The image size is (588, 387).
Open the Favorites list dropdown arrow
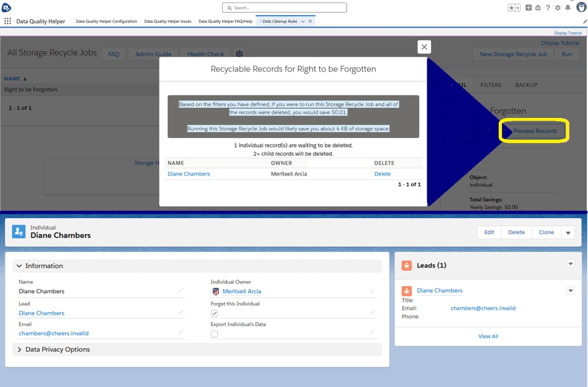[518, 8]
